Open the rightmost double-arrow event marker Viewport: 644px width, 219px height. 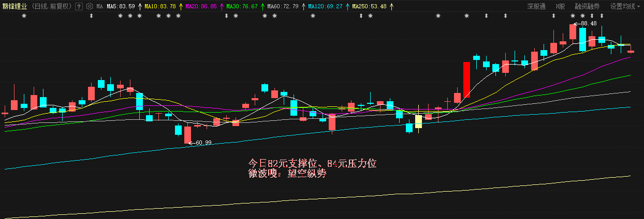602,16
